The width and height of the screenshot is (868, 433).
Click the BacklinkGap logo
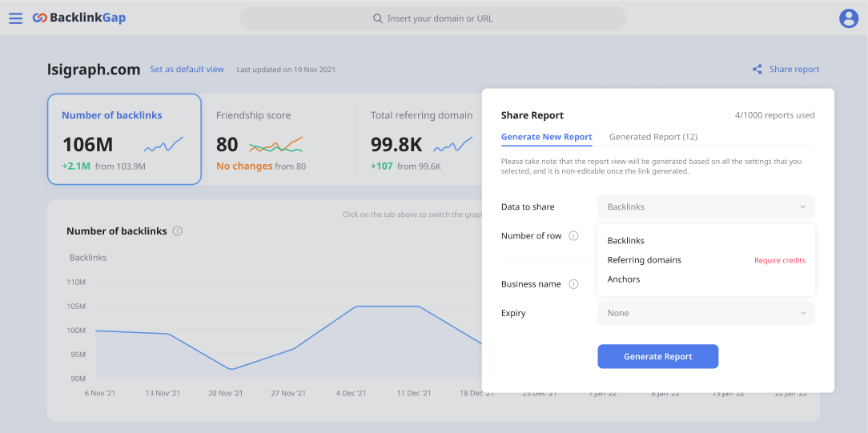pos(79,18)
